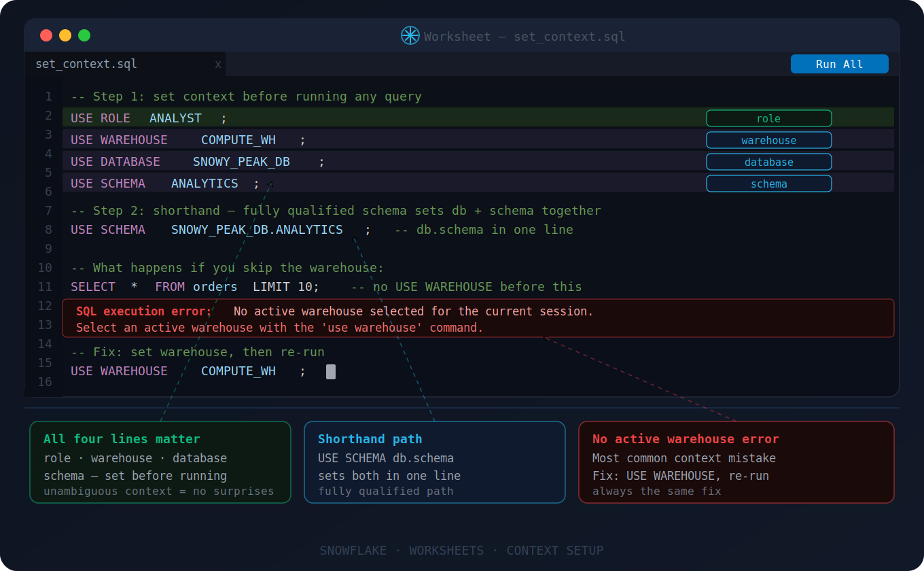Click the yellow minimize window button
Screen dimensions: 924x571
pos(65,35)
